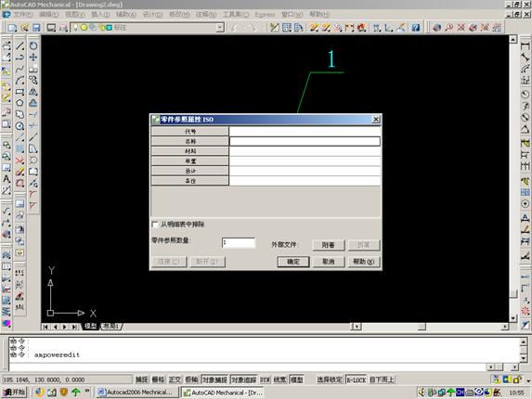This screenshot has width=532, height=399.
Task: Click the part reference quantity field
Action: (x=239, y=243)
